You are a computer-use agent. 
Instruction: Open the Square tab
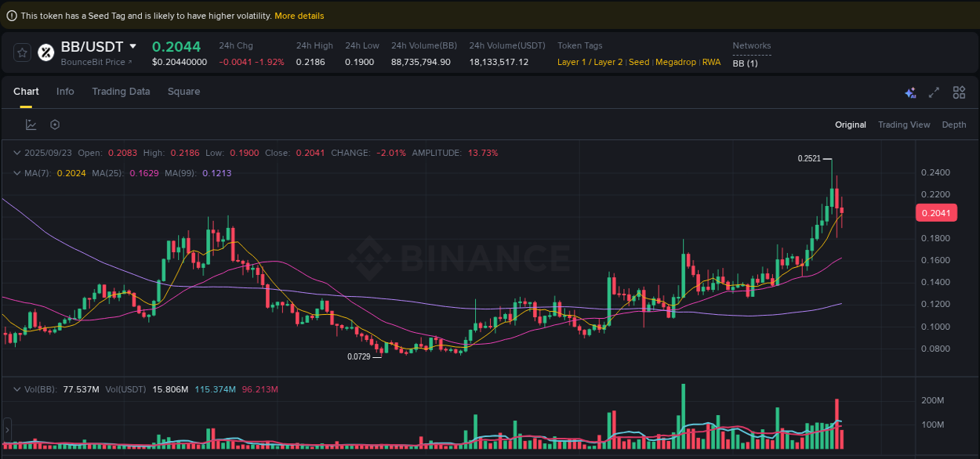coord(183,92)
